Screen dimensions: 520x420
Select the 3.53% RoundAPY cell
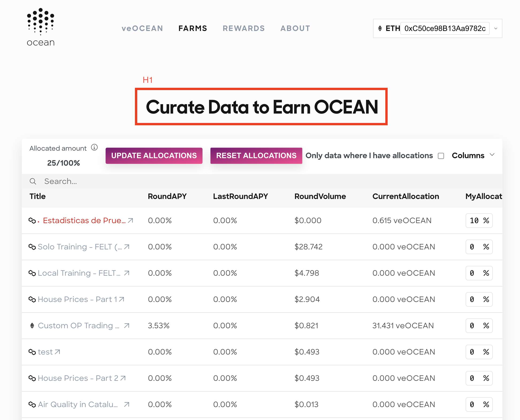point(159,326)
